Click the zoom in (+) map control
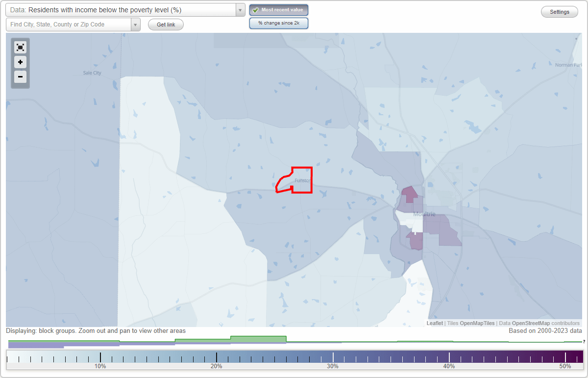 pos(20,62)
